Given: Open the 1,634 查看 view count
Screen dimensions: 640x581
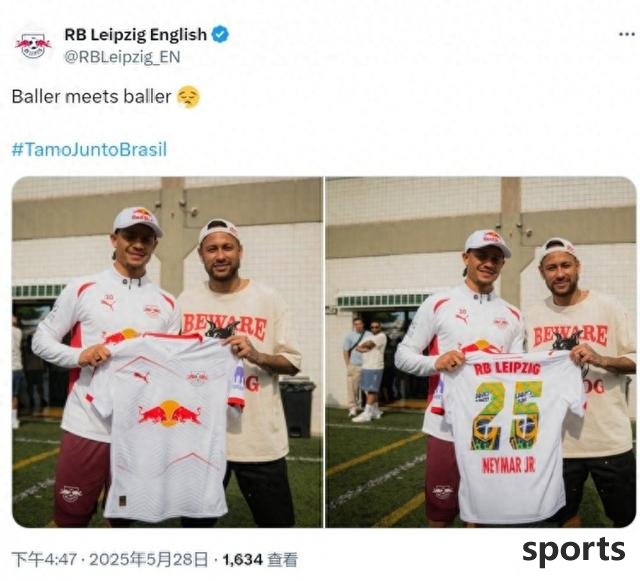Looking at the screenshot, I should coord(260,559).
